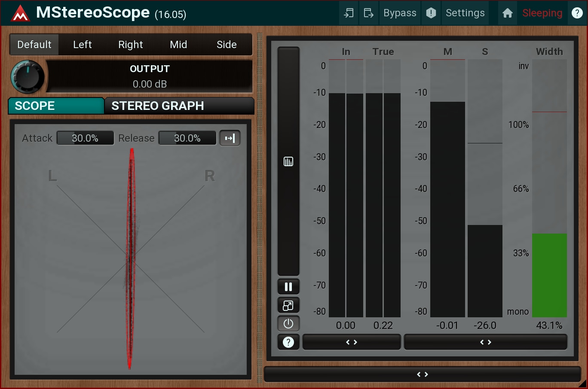Expand the In/True meter width arrows
588x389 pixels.
[x=352, y=342]
